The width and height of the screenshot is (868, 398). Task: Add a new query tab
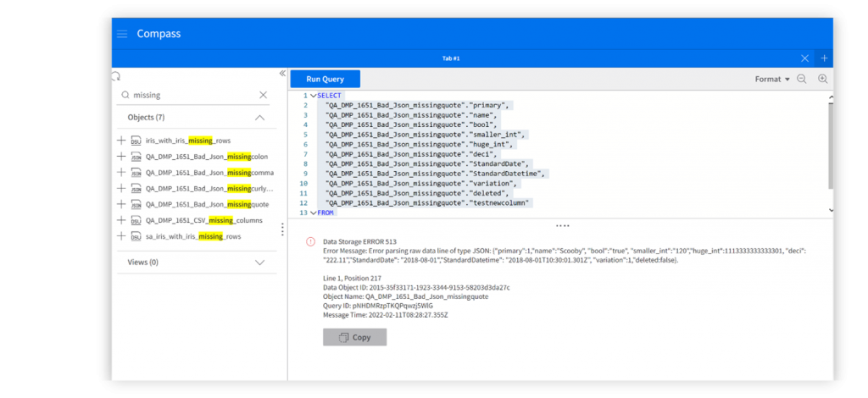click(x=824, y=58)
